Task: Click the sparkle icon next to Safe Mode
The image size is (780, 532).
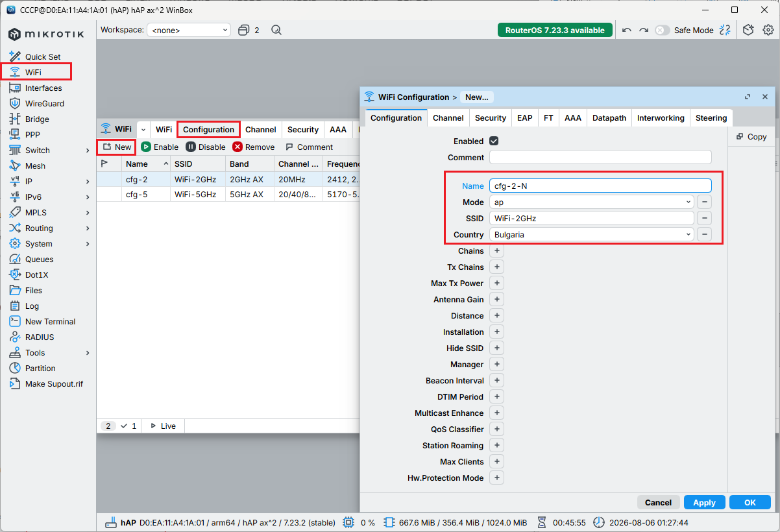Action: (x=725, y=30)
